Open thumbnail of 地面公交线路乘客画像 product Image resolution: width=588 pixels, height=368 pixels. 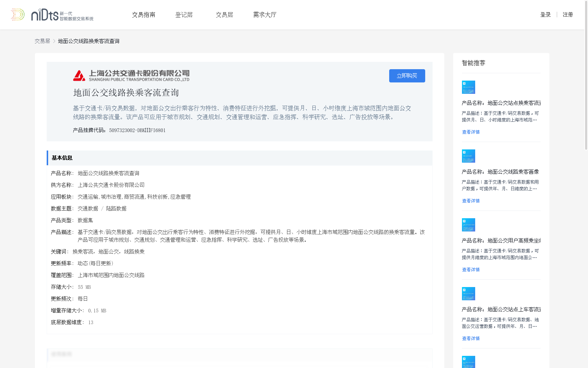(469, 156)
